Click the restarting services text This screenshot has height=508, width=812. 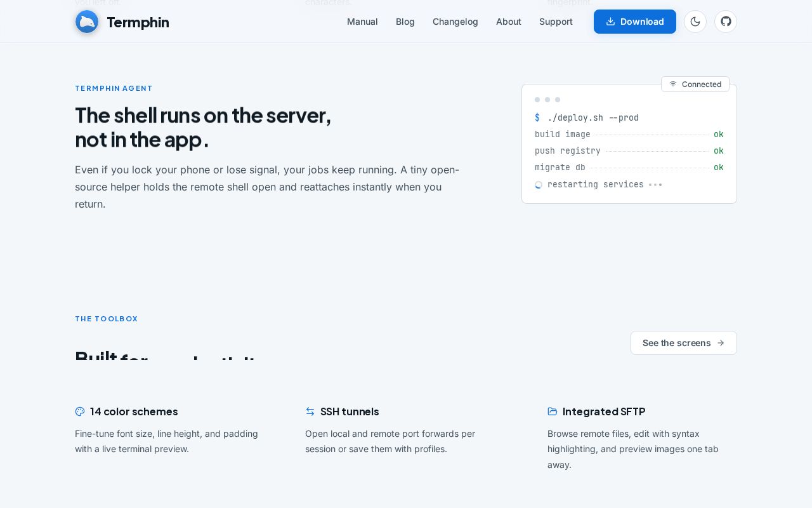point(596,184)
